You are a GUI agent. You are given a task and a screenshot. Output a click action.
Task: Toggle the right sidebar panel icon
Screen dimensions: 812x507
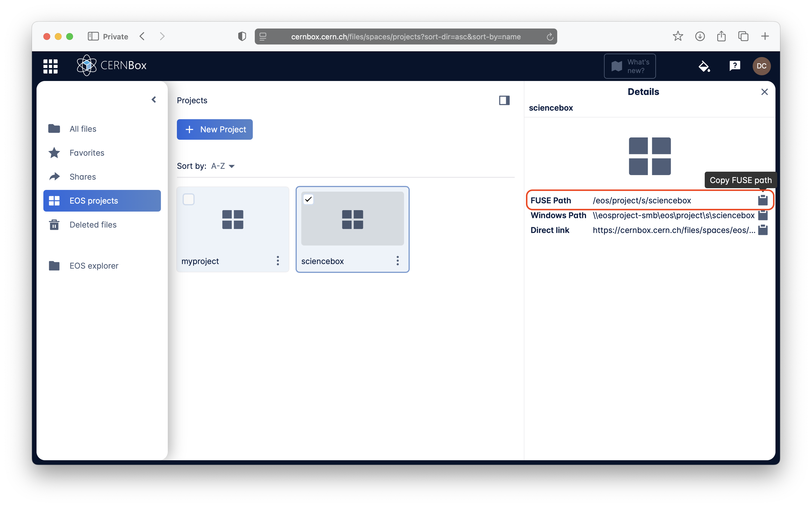pyautogui.click(x=504, y=100)
